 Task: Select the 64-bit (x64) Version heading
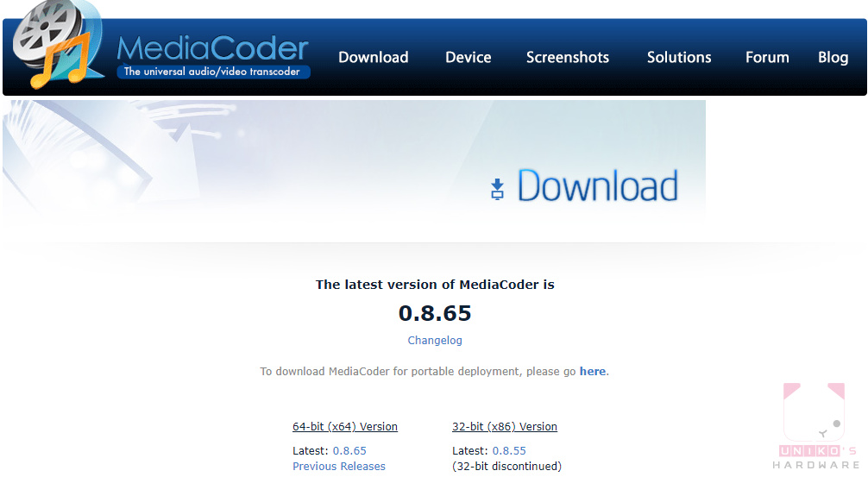coord(345,427)
